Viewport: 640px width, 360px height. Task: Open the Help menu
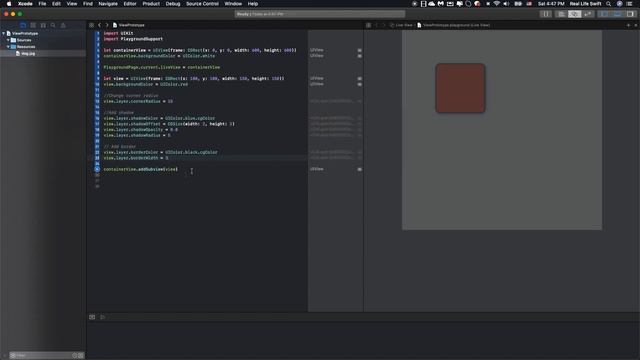pos(253,4)
